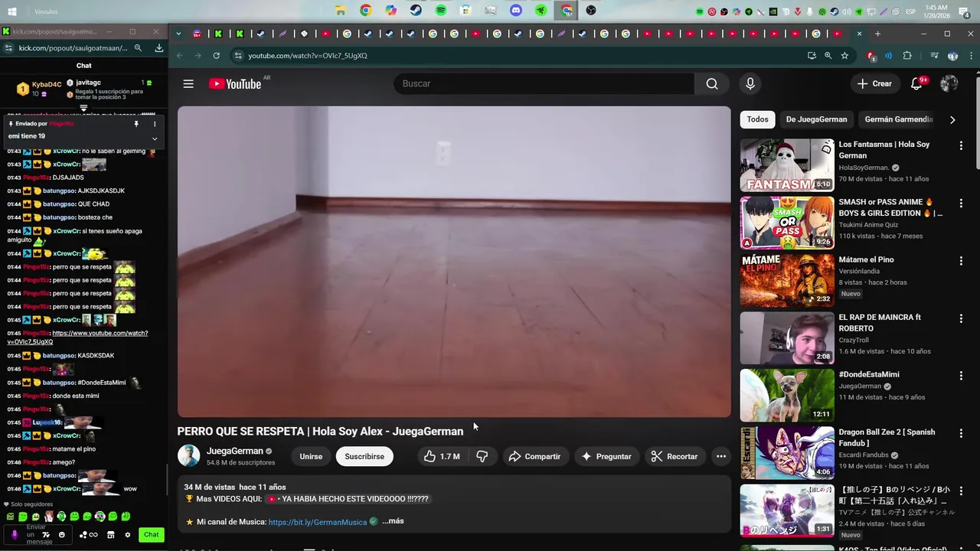This screenshot has height=551, width=980.
Task: Click KybaD4C in Kick leaderboard
Action: click(47, 85)
